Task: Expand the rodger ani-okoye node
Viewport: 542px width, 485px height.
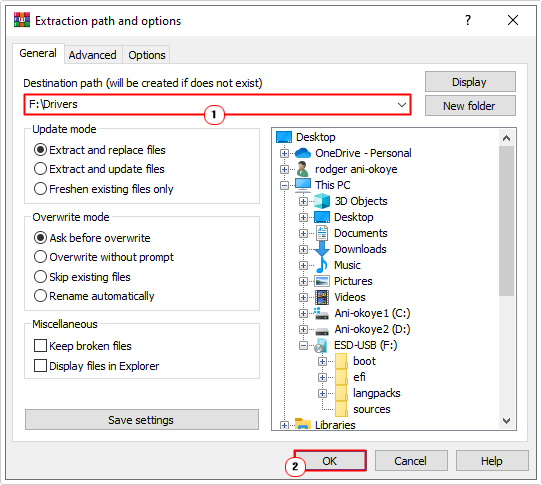Action: pos(284,169)
